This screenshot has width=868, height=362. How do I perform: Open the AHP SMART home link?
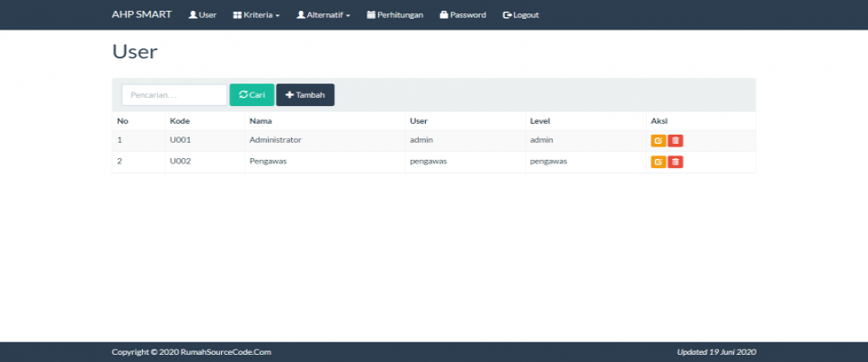tap(142, 14)
